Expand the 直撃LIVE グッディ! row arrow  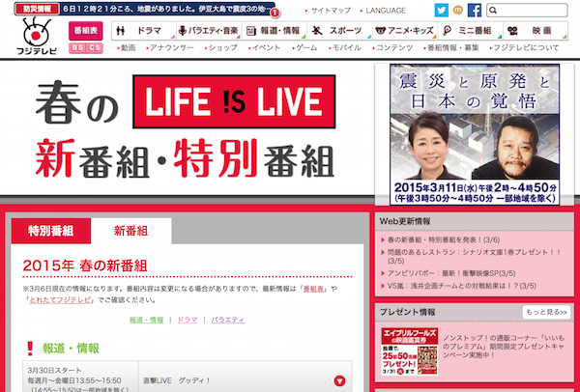(339, 380)
